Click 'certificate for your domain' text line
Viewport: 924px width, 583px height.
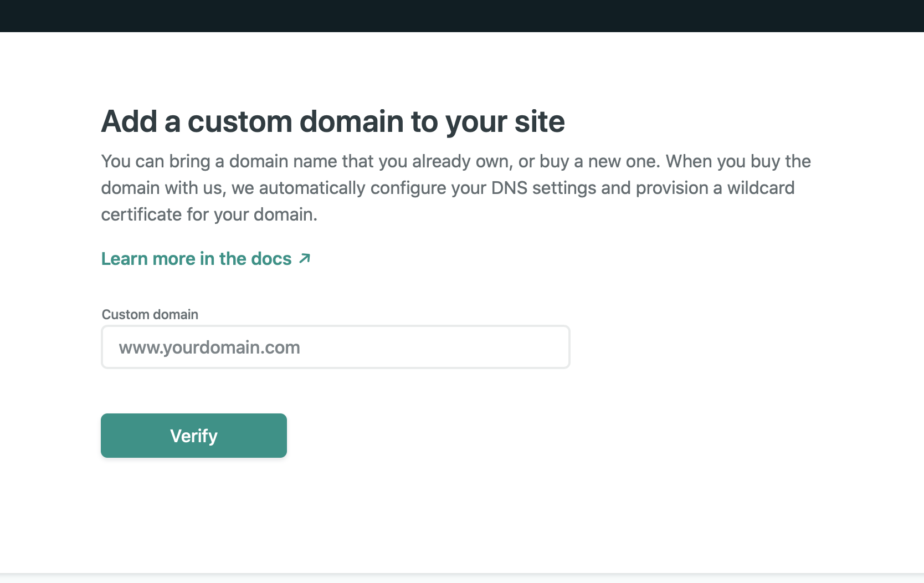click(x=209, y=214)
